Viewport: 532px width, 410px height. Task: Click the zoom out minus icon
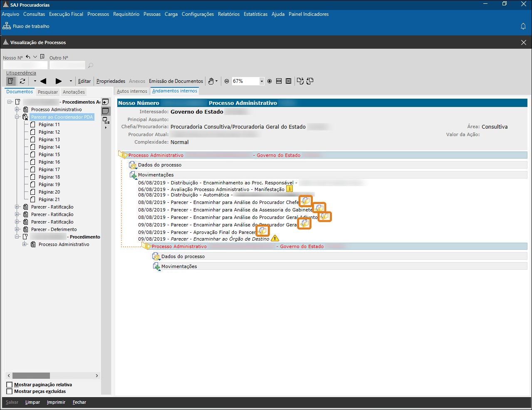pos(227,81)
